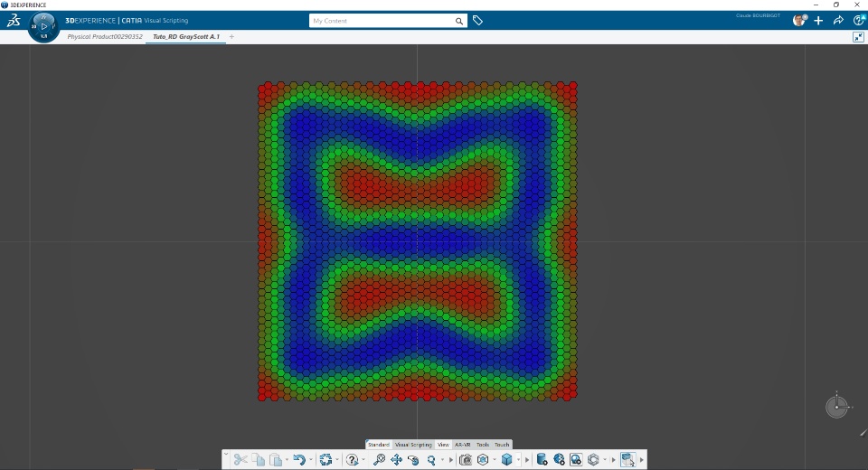The image size is (868, 470).
Task: Open the Paste options dropdown arrow
Action: 287,460
